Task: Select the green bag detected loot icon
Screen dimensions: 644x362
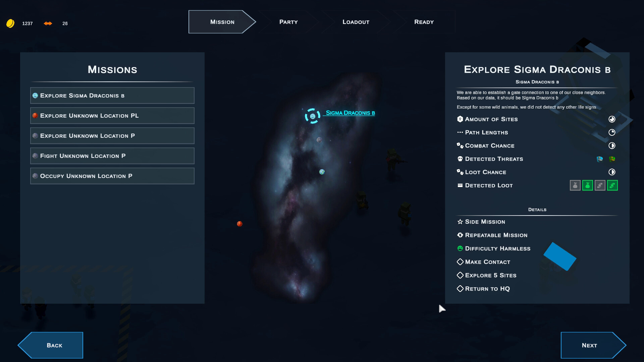Action: (x=588, y=185)
